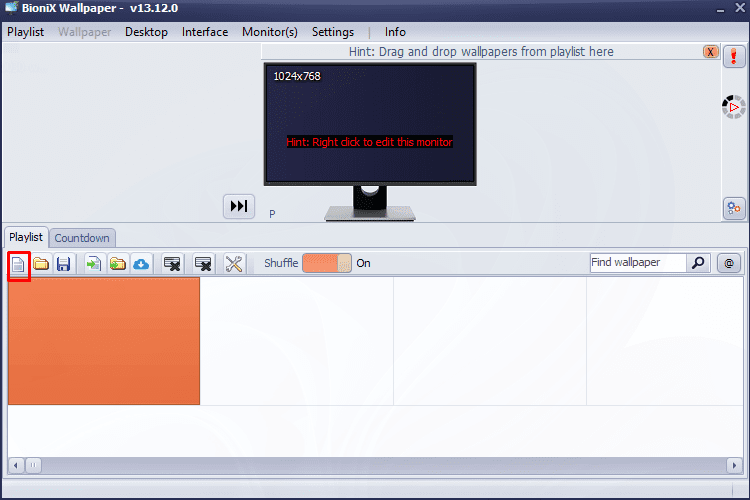Screen dimensions: 750x500
Task: Click in the Find wallpaper search field
Action: (x=638, y=262)
